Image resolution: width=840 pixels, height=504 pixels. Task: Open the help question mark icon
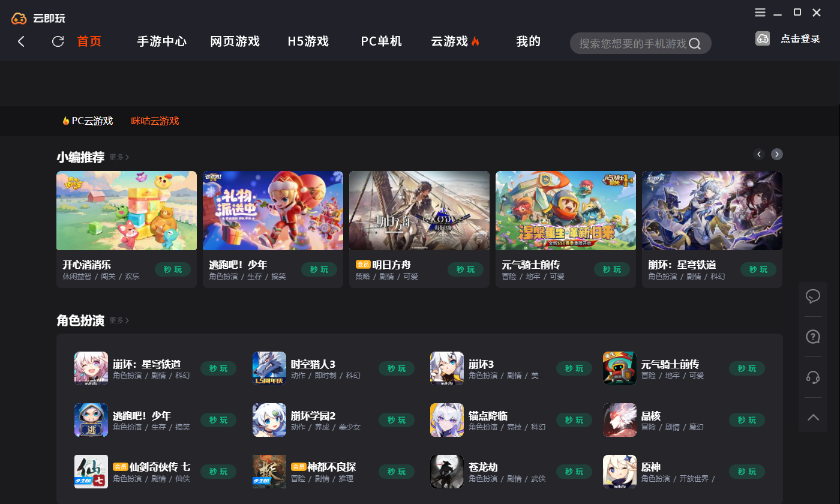click(813, 337)
